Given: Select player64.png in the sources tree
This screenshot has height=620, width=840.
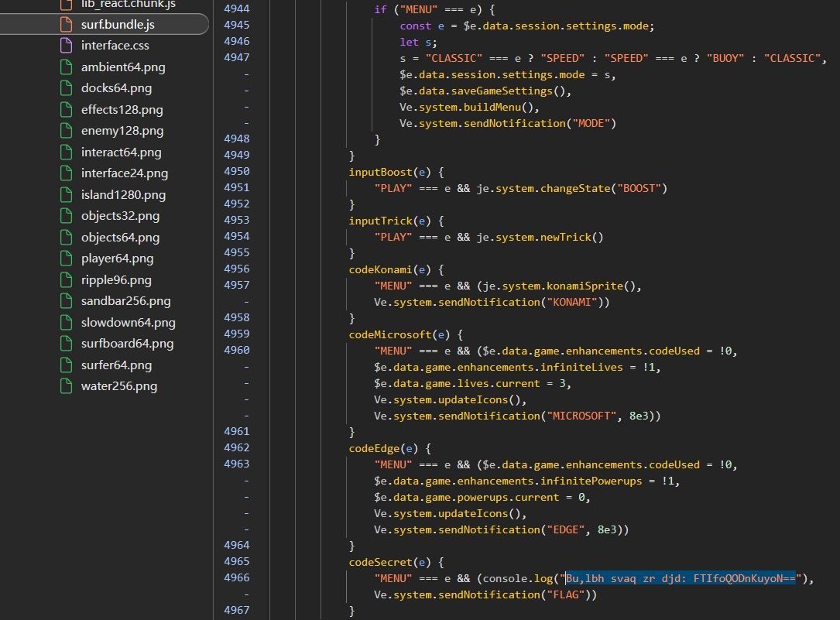Looking at the screenshot, I should click(117, 259).
